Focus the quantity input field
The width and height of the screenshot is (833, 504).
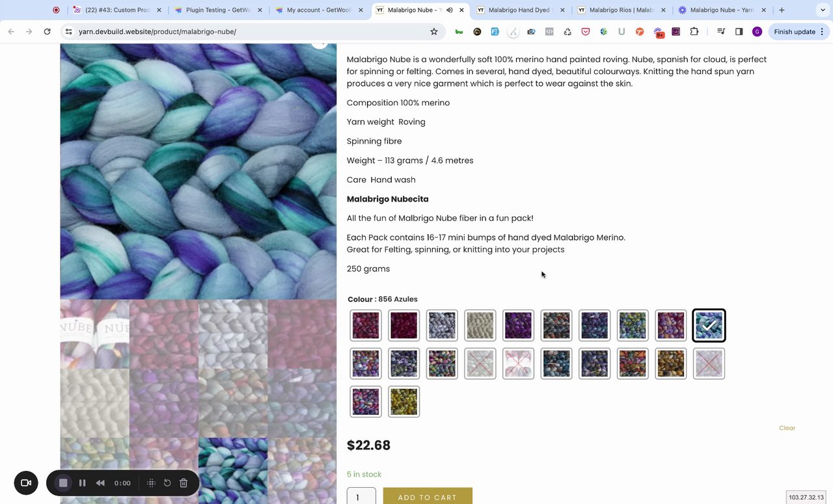(x=361, y=496)
